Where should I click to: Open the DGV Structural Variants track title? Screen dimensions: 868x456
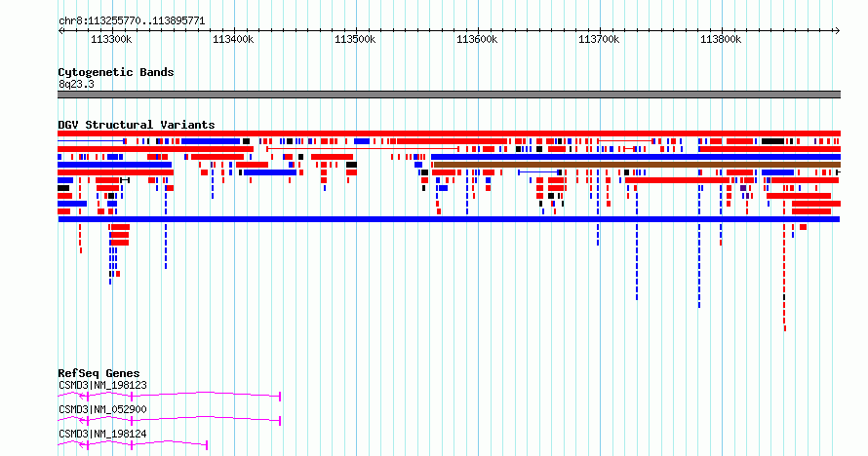tap(137, 125)
